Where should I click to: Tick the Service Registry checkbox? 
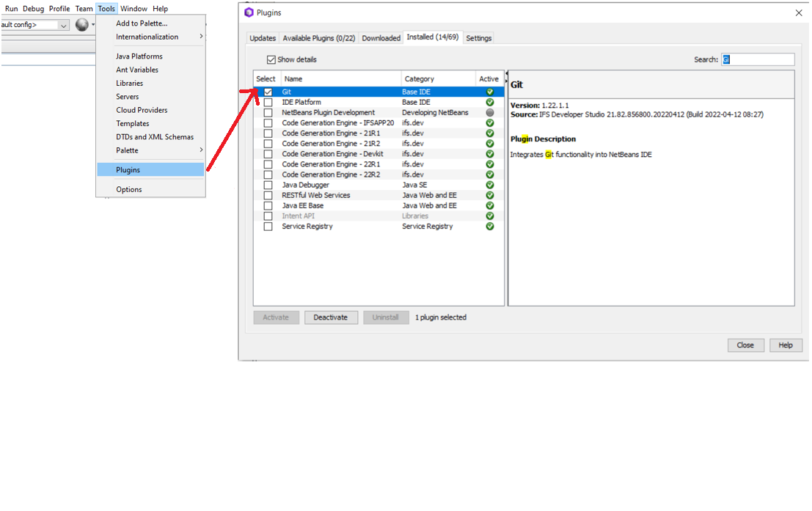(268, 227)
